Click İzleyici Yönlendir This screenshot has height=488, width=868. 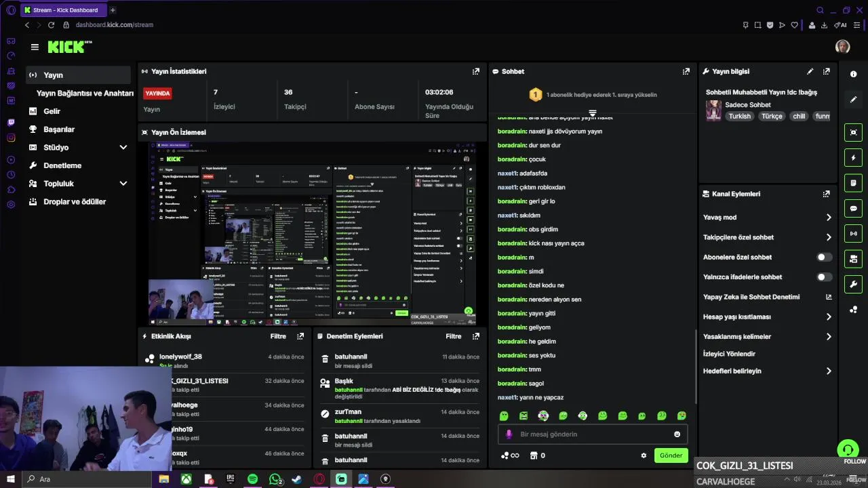pos(729,354)
